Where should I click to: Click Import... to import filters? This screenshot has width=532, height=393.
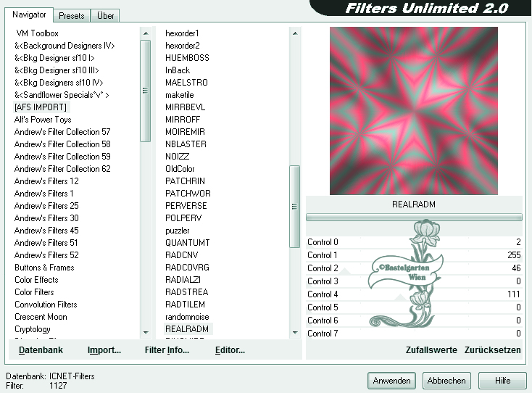pos(104,350)
